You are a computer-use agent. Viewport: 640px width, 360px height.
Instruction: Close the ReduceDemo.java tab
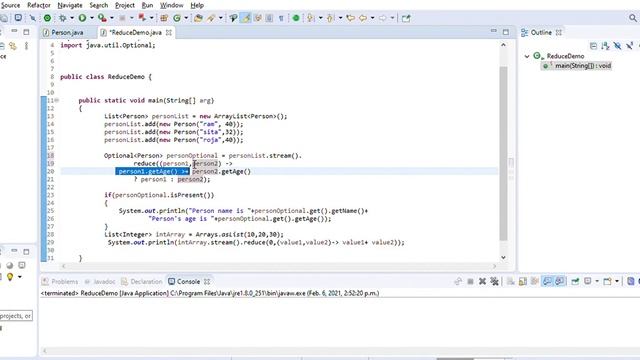(169, 32)
